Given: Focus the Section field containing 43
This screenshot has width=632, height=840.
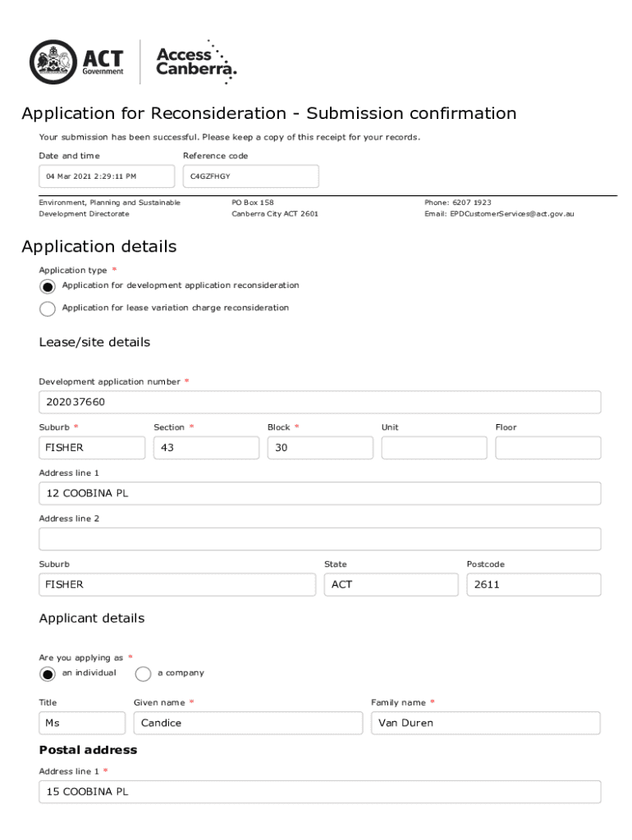Looking at the screenshot, I should [205, 448].
